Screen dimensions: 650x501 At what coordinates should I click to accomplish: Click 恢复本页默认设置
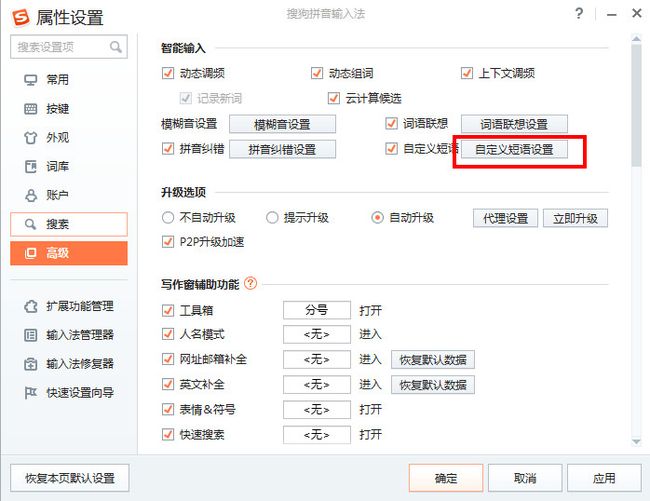click(x=70, y=478)
